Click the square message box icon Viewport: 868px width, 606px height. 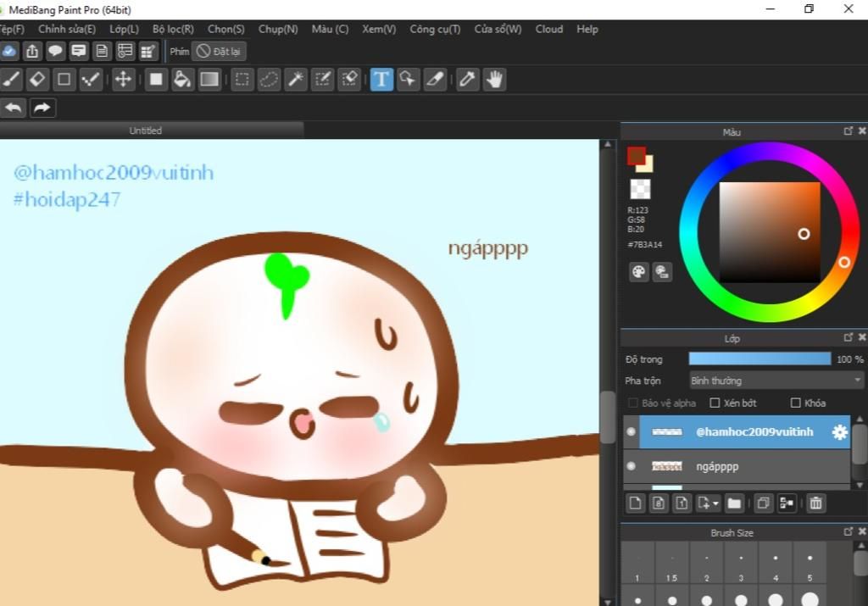(x=79, y=52)
